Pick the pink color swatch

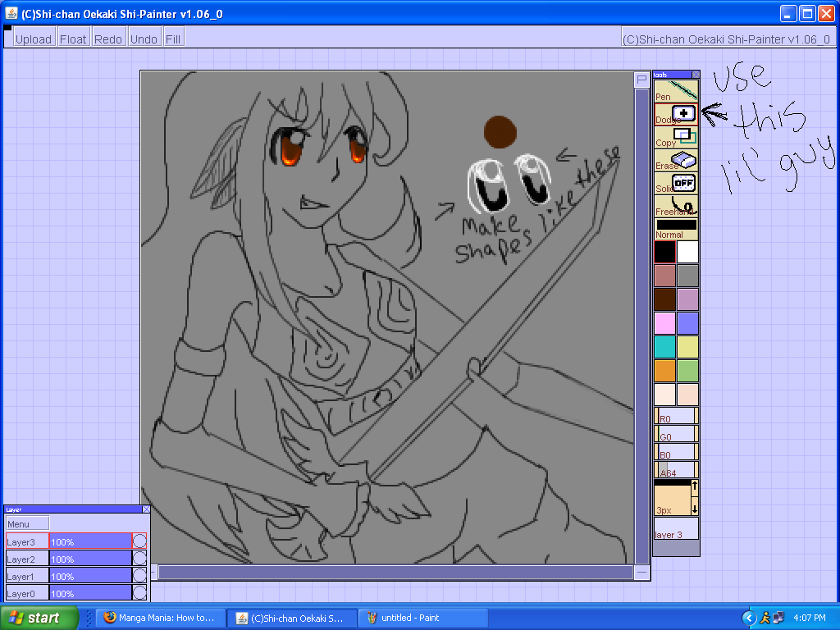click(x=664, y=323)
